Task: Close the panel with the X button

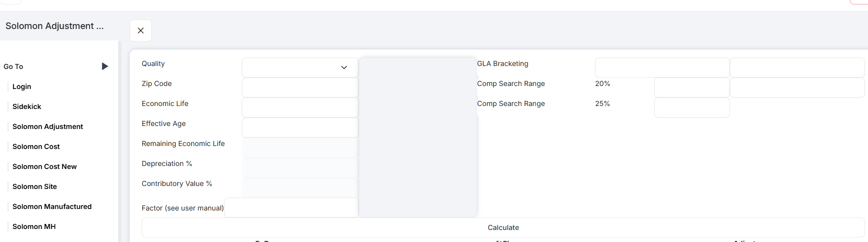Action: coord(141,30)
